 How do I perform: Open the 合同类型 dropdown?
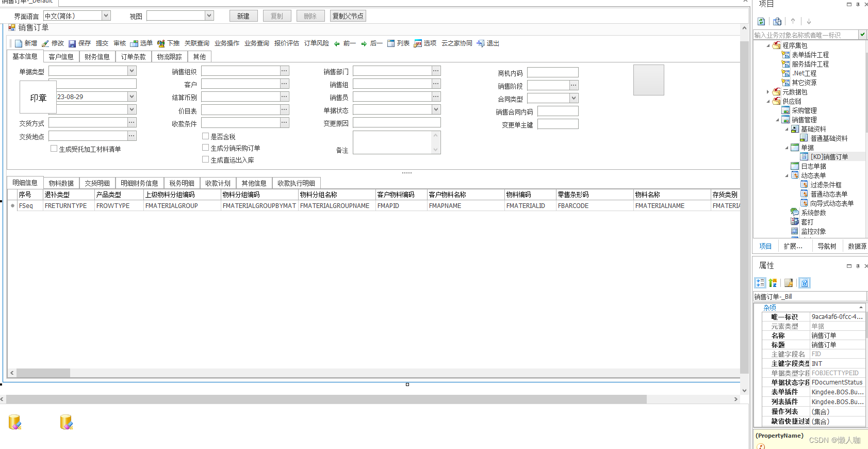point(574,98)
